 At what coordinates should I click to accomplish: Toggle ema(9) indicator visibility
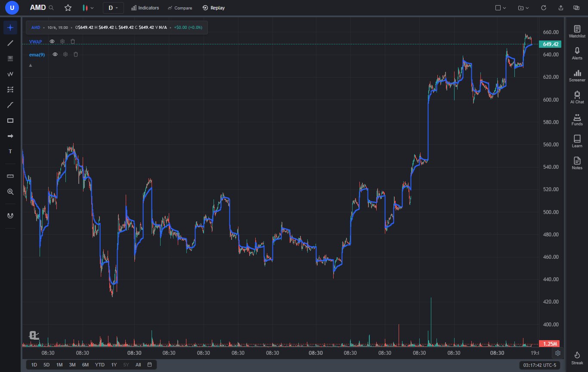point(55,54)
